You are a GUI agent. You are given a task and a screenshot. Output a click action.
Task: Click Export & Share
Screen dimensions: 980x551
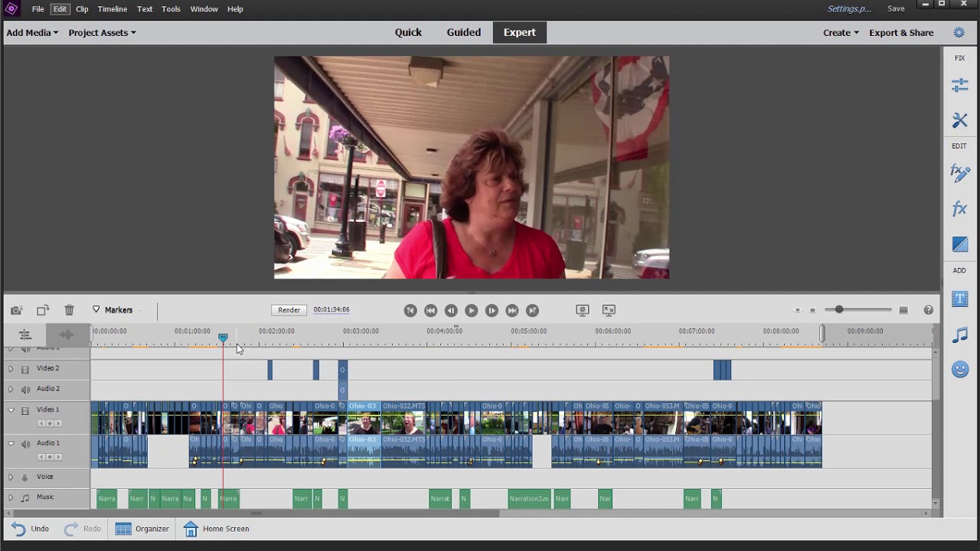[901, 33]
